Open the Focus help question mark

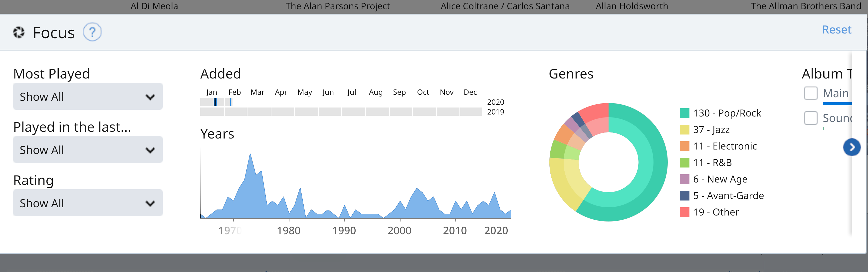point(92,32)
